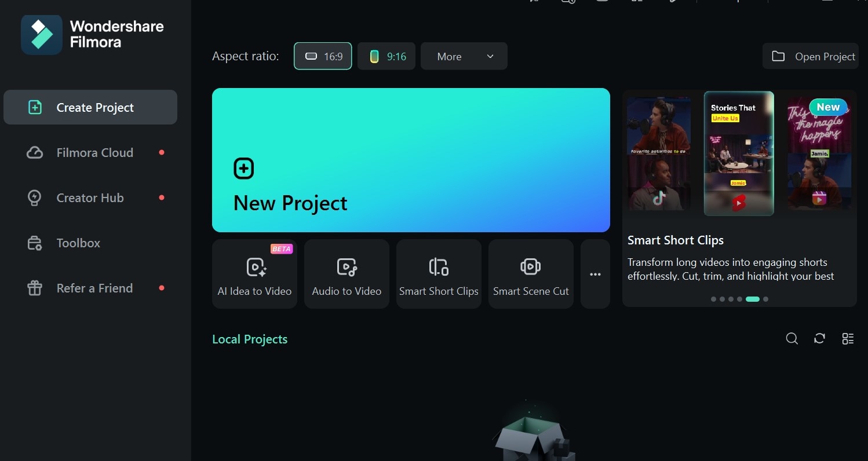Image resolution: width=868 pixels, height=461 pixels.
Task: Select the 16:9 aspect ratio
Action: (x=323, y=56)
